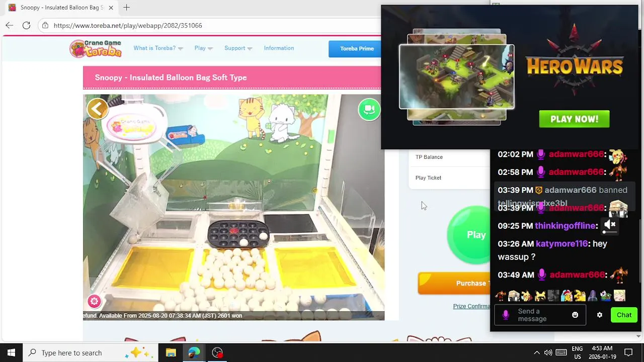The height and width of the screenshot is (362, 644).
Task: Click adamwar666 in the 03:49 AM message
Action: point(577,275)
